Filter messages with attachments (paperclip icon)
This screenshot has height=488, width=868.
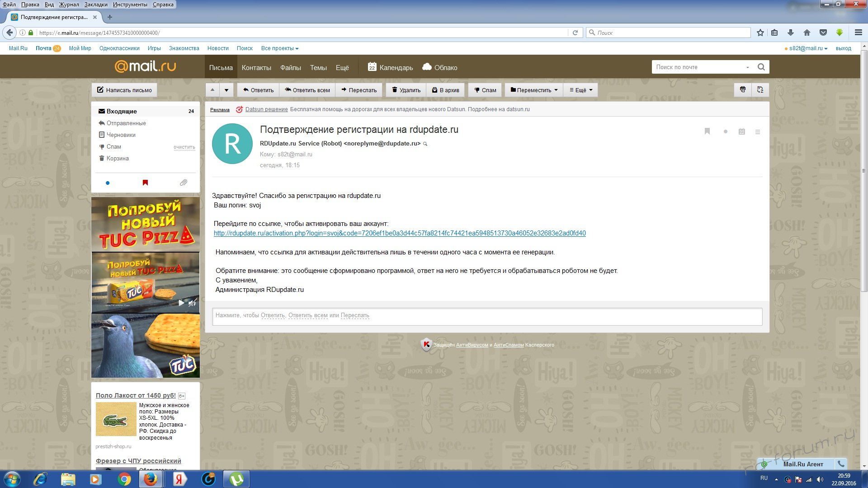pyautogui.click(x=183, y=183)
